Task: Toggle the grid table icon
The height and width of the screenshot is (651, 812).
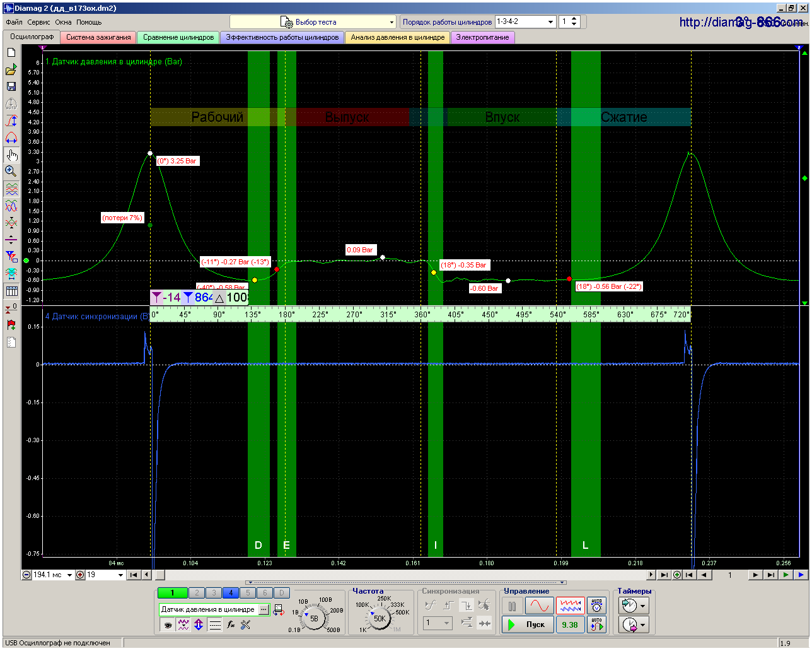Action: tap(11, 291)
